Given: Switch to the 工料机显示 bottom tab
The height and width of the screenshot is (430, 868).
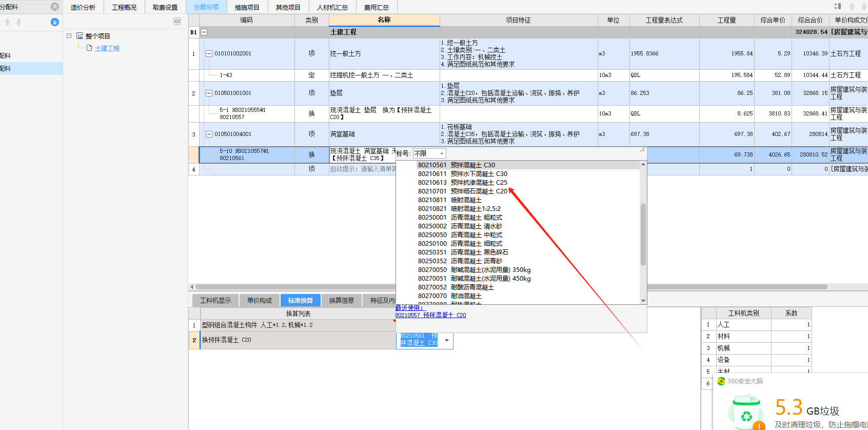Looking at the screenshot, I should coord(215,300).
